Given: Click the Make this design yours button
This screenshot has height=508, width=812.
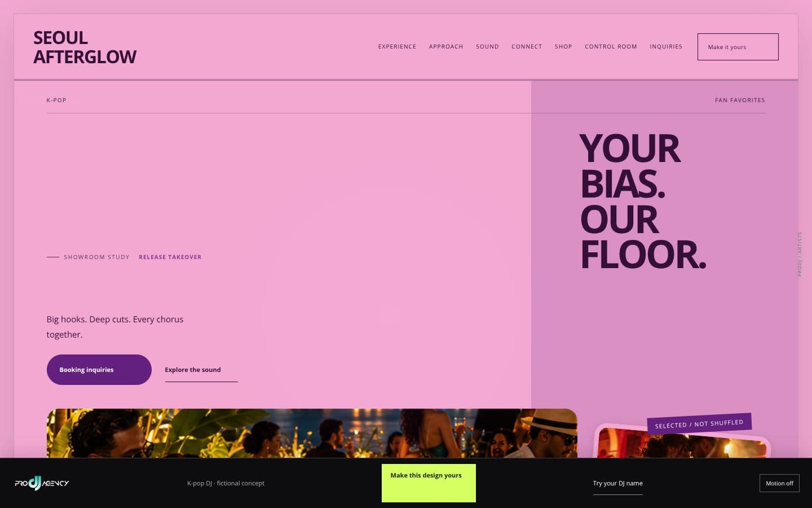Looking at the screenshot, I should click(x=429, y=483).
